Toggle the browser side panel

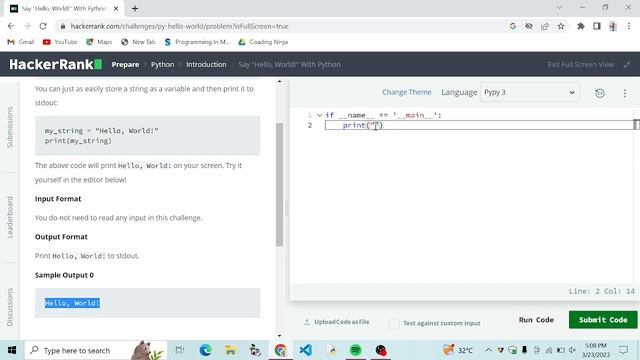597,26
